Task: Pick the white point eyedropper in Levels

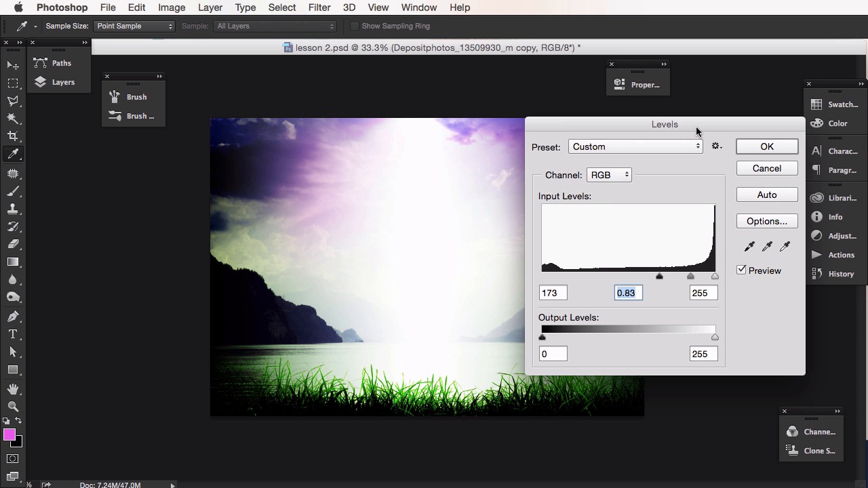Action: pos(785,247)
